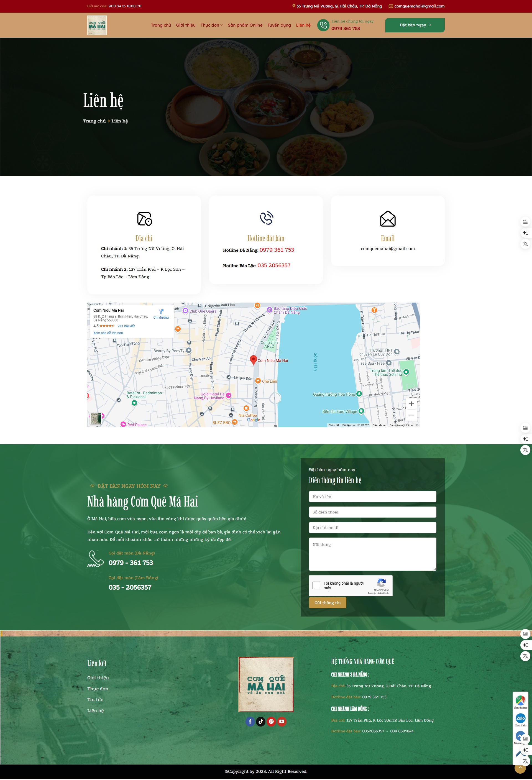Open the TikTok social icon
The height and width of the screenshot is (780, 532).
260,721
